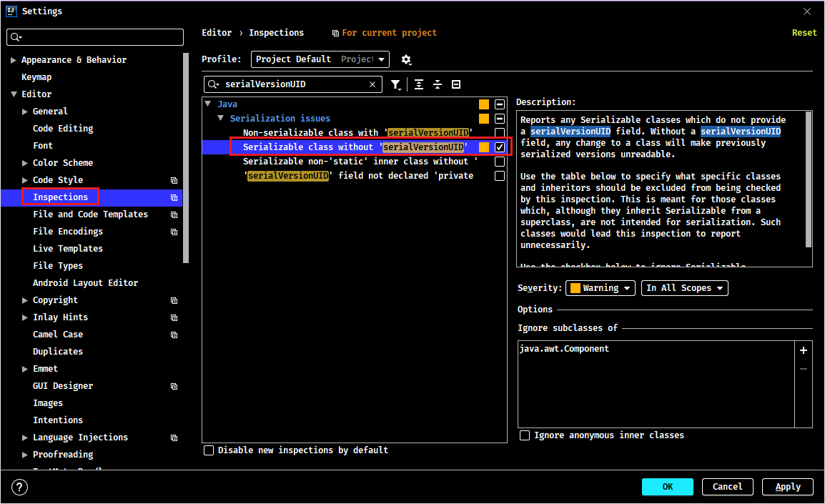
Task: Enable 'Ignore anonymous inner classes' checkbox
Action: (525, 435)
